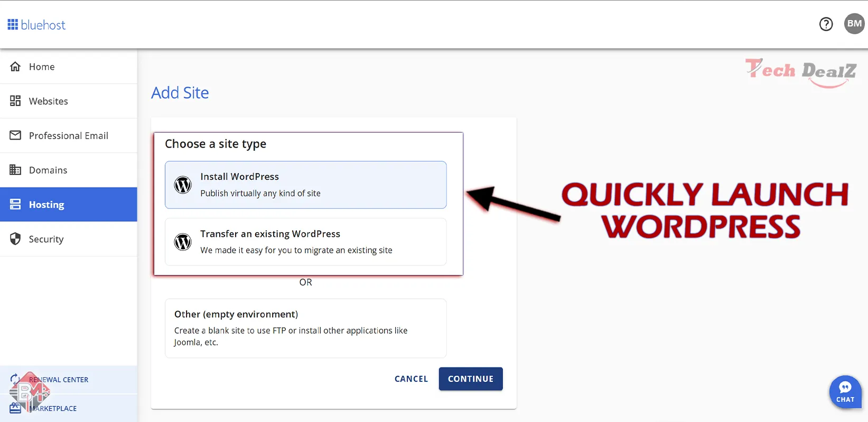Screen dimensions: 868x422
Task: Click the WordPress logo in Transfer an existing WordPress
Action: tap(183, 242)
